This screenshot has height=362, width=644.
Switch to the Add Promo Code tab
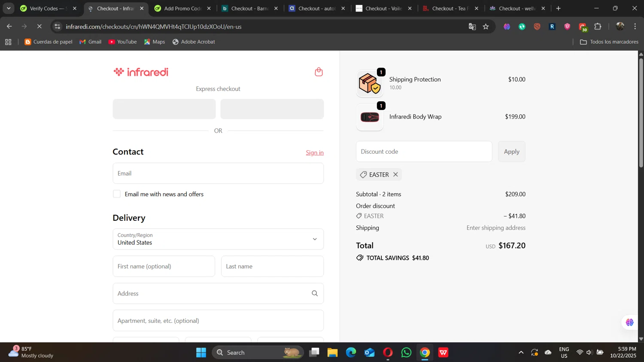click(x=183, y=8)
